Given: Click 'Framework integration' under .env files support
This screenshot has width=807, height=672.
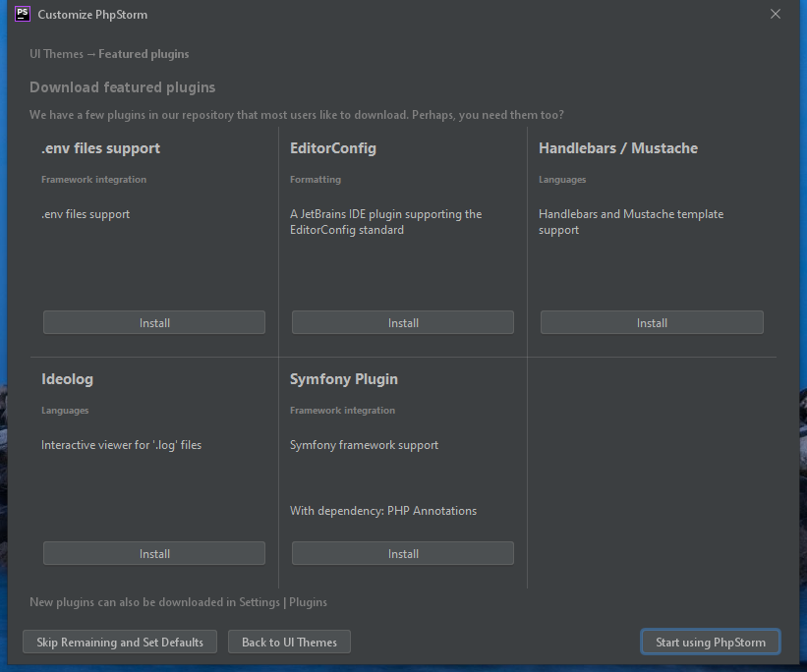Looking at the screenshot, I should (93, 180).
